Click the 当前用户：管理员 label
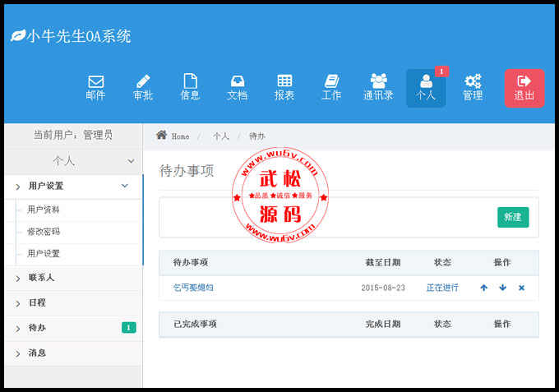559x392 pixels. [73, 135]
